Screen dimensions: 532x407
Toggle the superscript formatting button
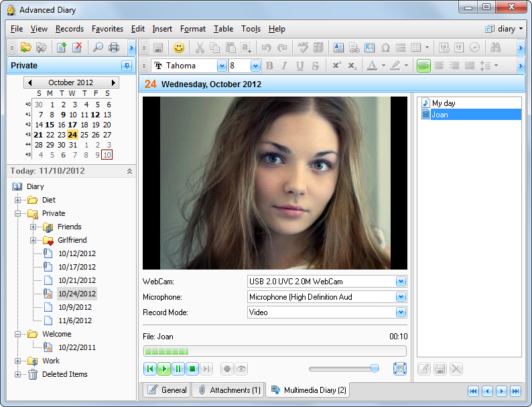point(336,66)
